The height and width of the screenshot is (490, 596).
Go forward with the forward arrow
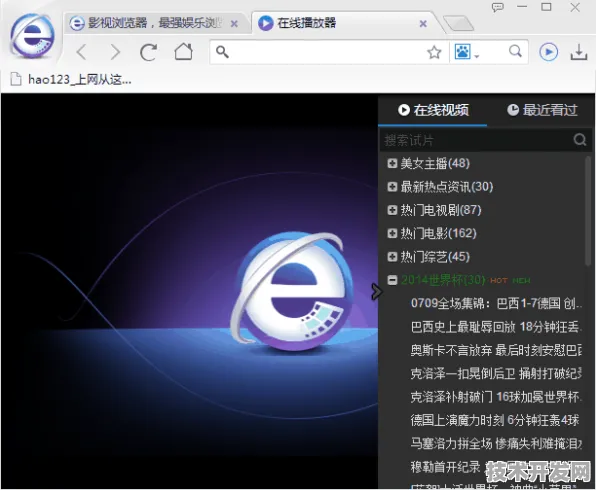point(114,52)
